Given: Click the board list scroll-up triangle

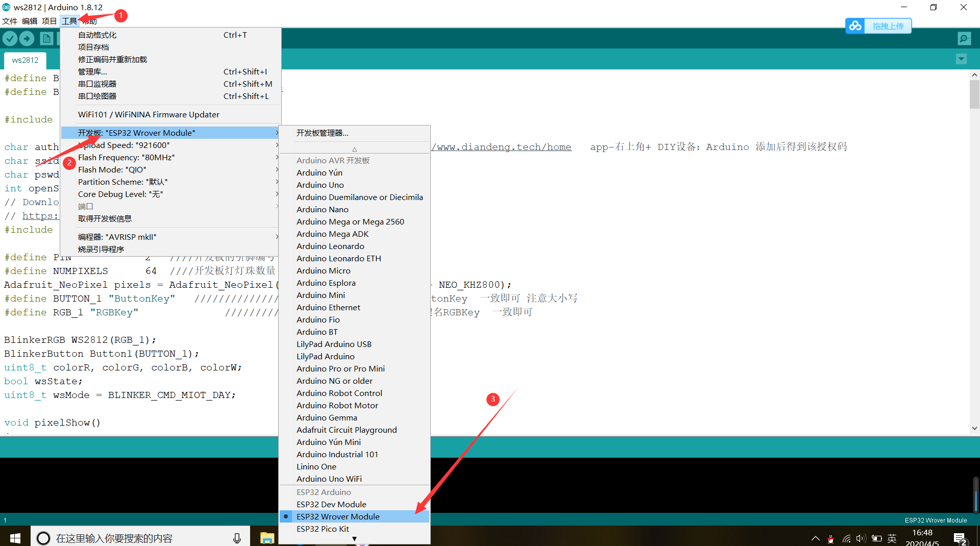Looking at the screenshot, I should coord(354,149).
